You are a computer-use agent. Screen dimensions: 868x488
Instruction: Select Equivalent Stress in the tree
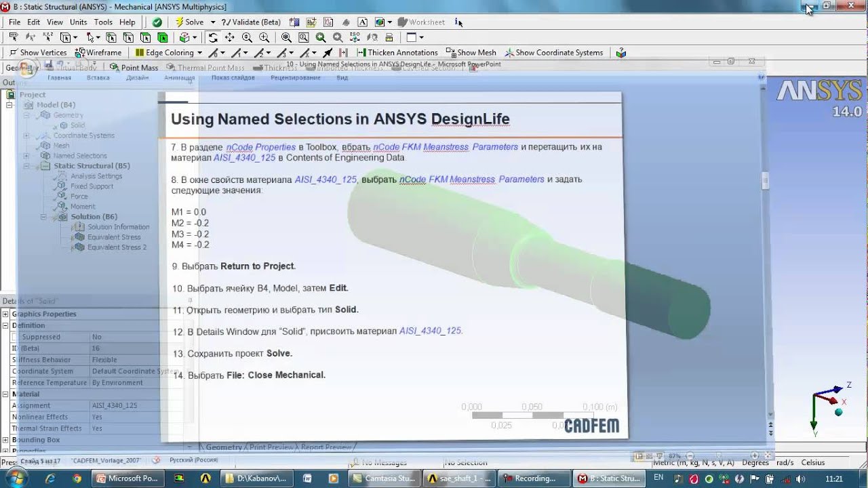click(x=114, y=237)
